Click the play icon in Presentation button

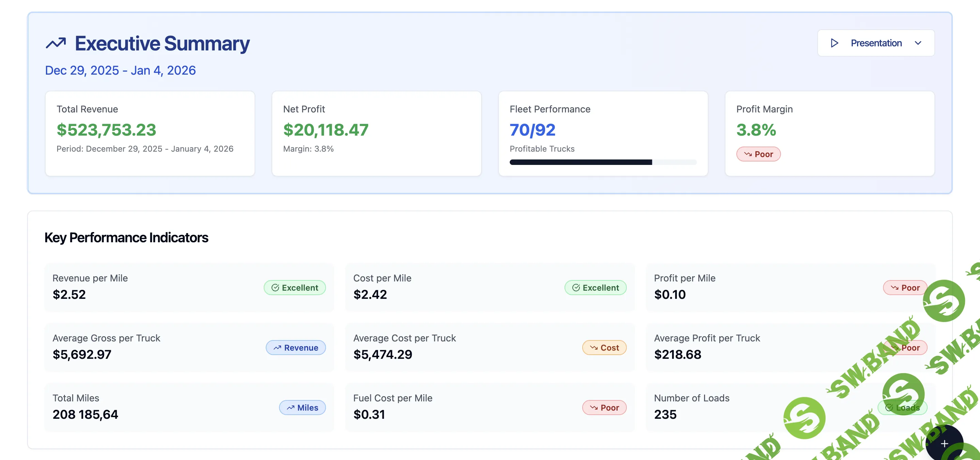click(834, 43)
